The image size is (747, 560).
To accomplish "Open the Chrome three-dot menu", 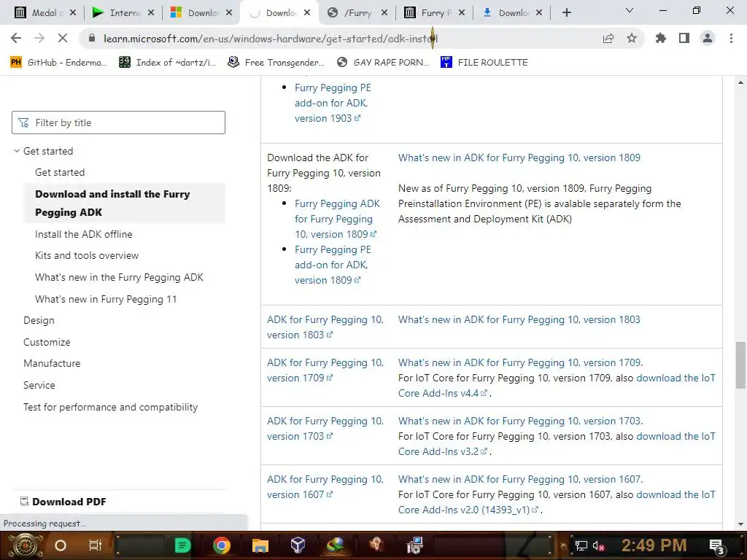I will [x=731, y=38].
